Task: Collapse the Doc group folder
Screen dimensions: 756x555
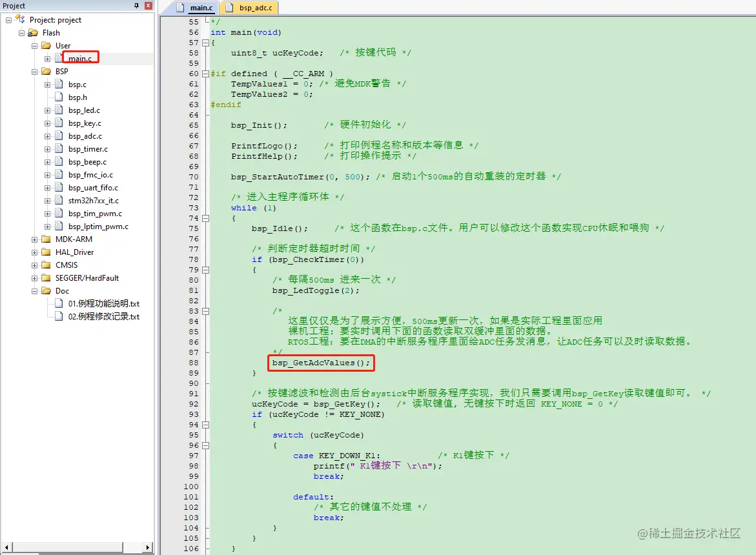Action: point(35,292)
